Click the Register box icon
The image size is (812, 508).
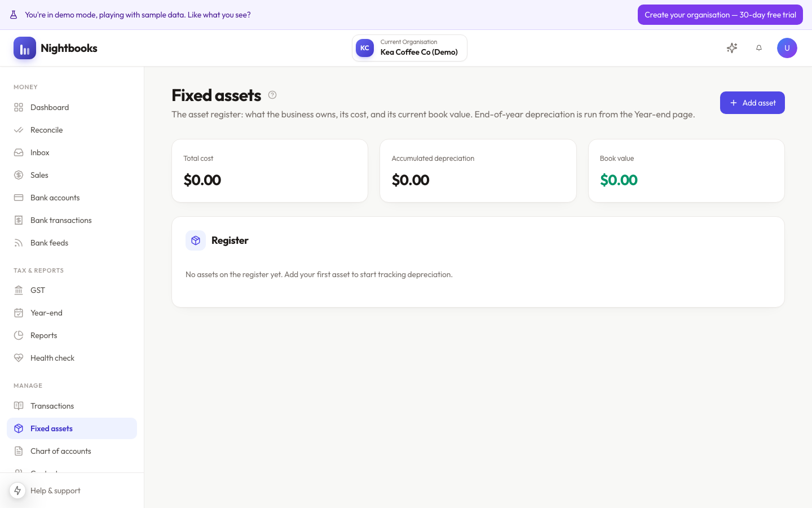(196, 240)
